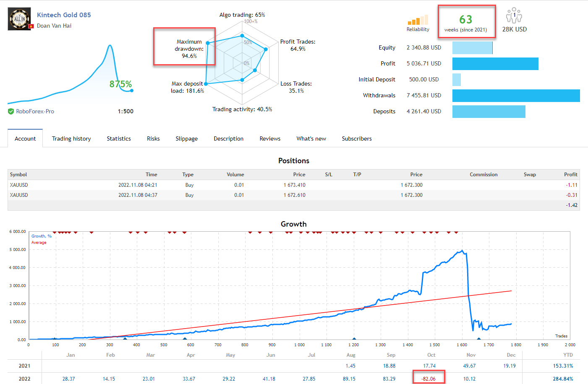The width and height of the screenshot is (588, 384).
Task: Click the Reliability bars icon
Action: 418,20
